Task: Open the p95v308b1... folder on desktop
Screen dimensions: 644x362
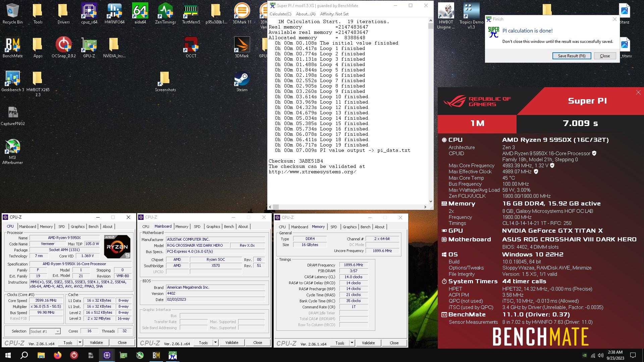Action: coord(216,14)
